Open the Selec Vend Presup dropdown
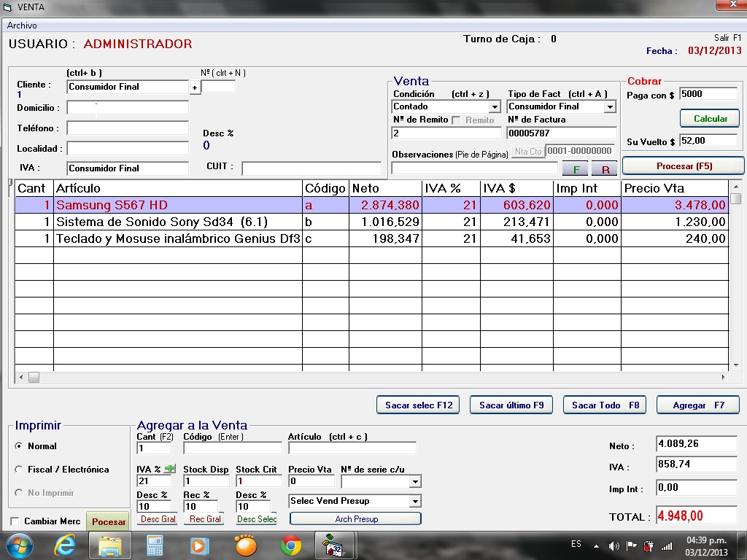 pyautogui.click(x=415, y=502)
